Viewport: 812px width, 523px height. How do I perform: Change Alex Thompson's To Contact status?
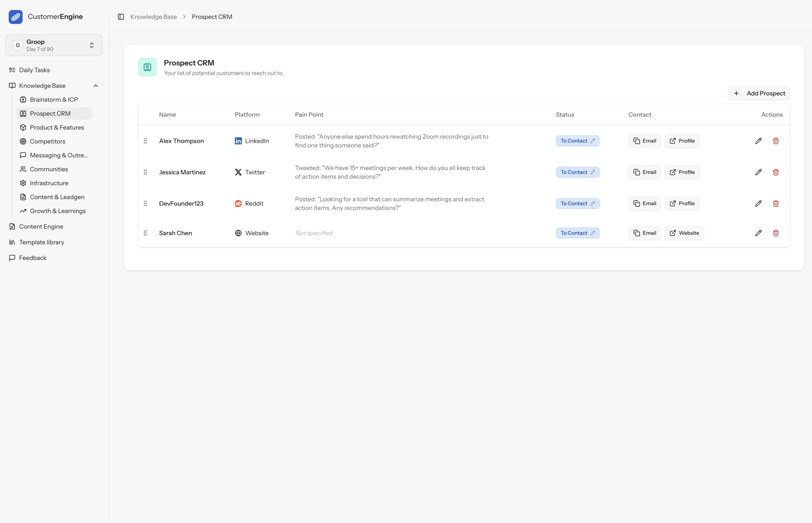[577, 141]
